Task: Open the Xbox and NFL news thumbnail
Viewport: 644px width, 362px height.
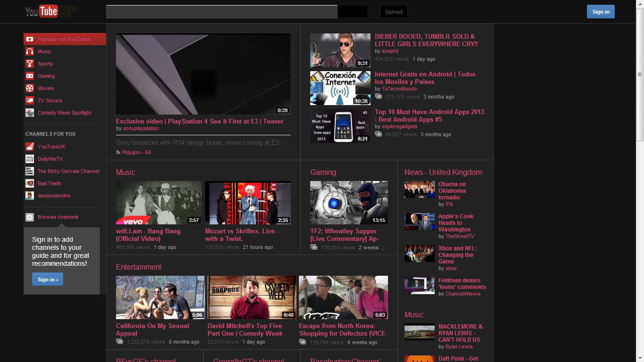Action: click(420, 254)
